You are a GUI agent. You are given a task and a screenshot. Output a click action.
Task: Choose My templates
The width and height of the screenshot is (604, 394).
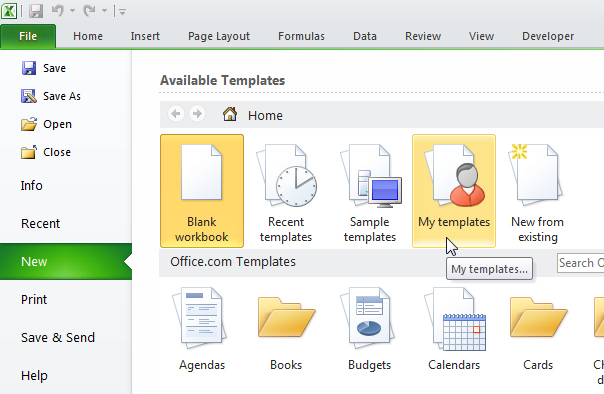click(454, 191)
